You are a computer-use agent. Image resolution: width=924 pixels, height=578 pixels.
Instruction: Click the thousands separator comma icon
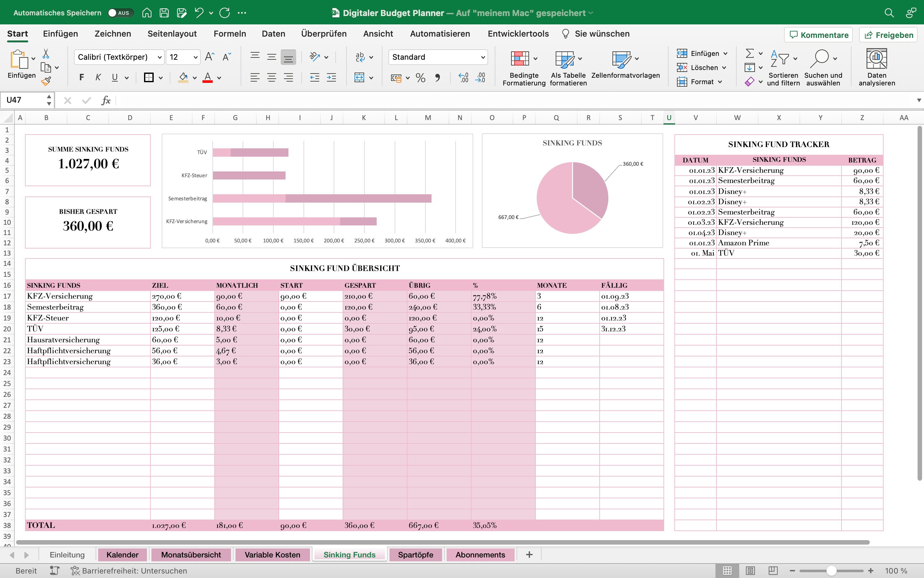pyautogui.click(x=438, y=78)
